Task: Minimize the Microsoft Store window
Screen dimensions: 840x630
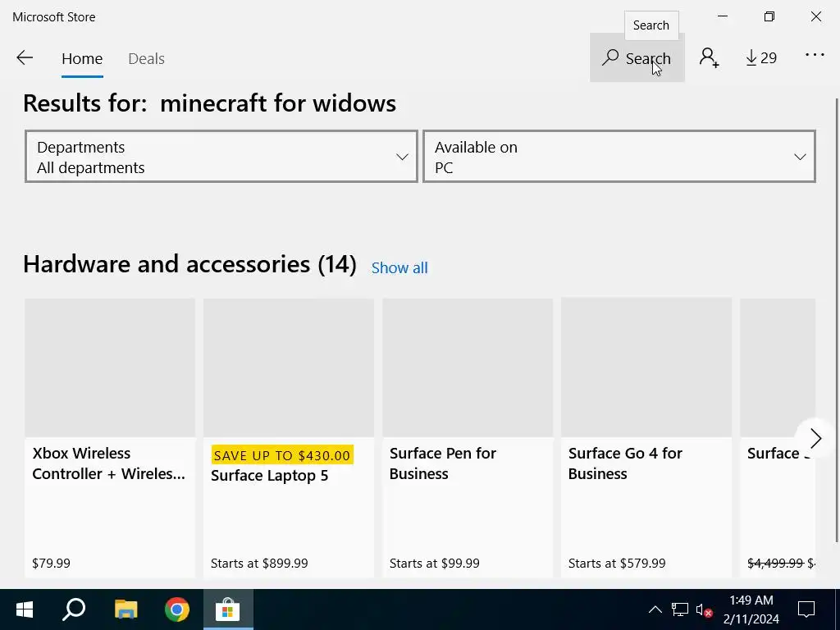Action: (x=723, y=16)
